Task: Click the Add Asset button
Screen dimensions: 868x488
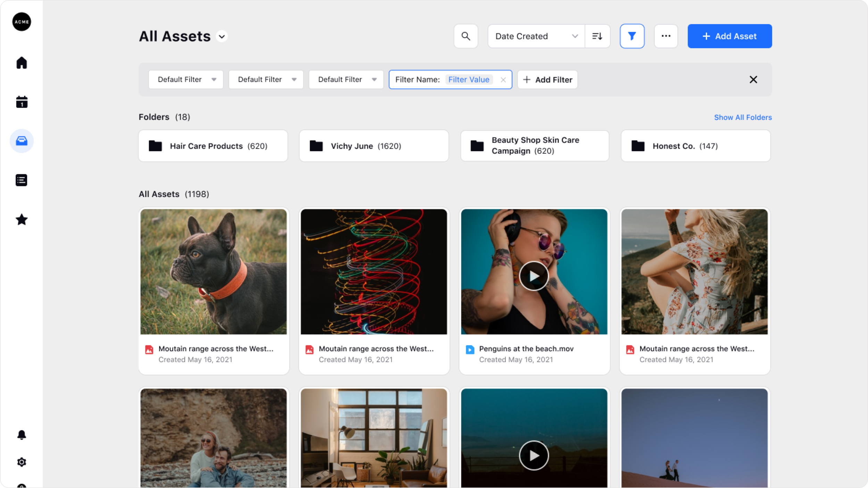Action: pyautogui.click(x=730, y=36)
